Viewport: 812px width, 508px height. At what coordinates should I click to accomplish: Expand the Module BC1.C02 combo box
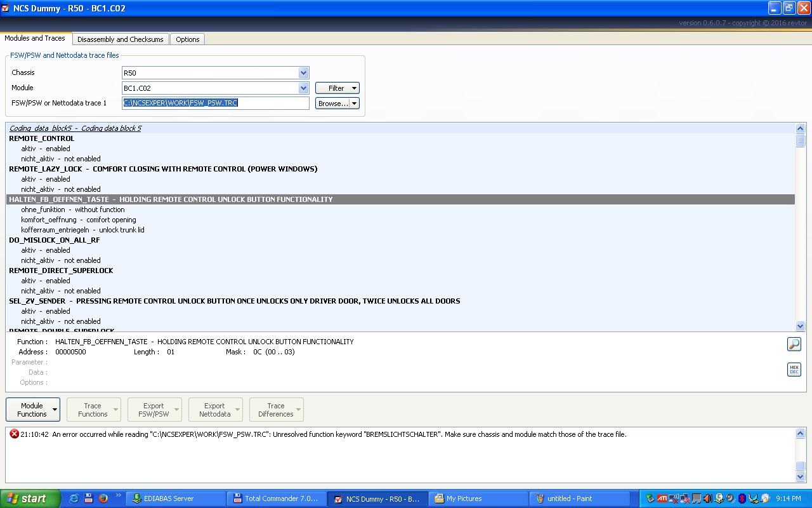point(303,88)
